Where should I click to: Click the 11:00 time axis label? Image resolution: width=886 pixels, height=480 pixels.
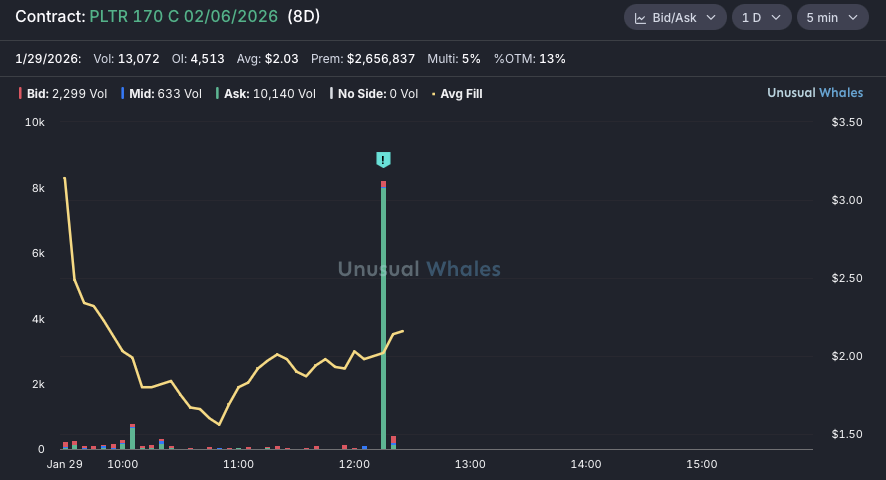pos(238,464)
